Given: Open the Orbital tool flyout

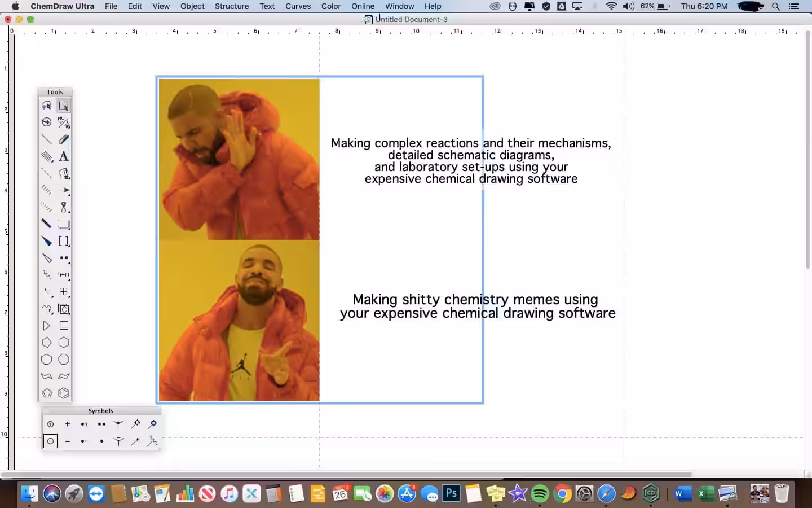Looking at the screenshot, I should [x=64, y=207].
